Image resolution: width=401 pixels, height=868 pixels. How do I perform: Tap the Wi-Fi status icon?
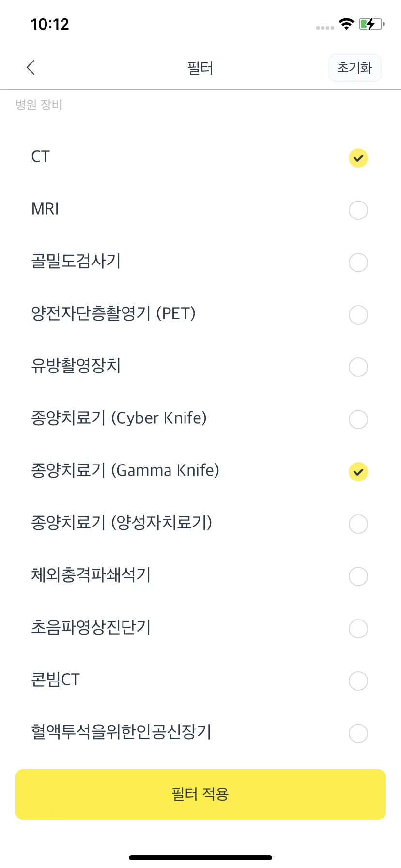coord(346,24)
